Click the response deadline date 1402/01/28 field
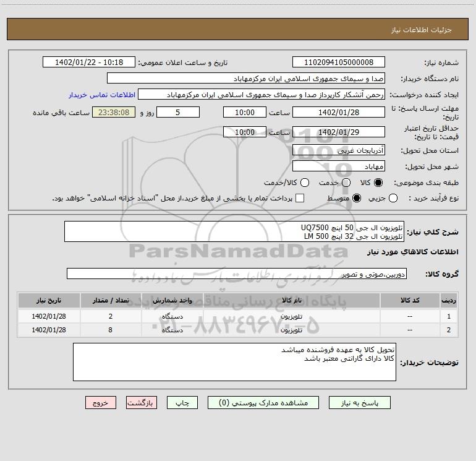 [x=339, y=112]
